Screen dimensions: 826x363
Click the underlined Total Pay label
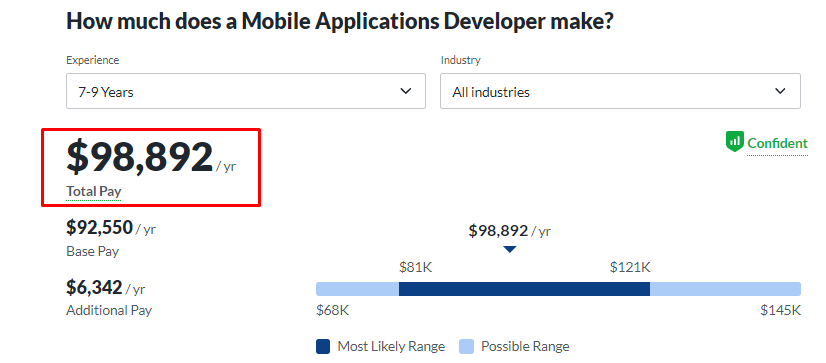click(94, 191)
